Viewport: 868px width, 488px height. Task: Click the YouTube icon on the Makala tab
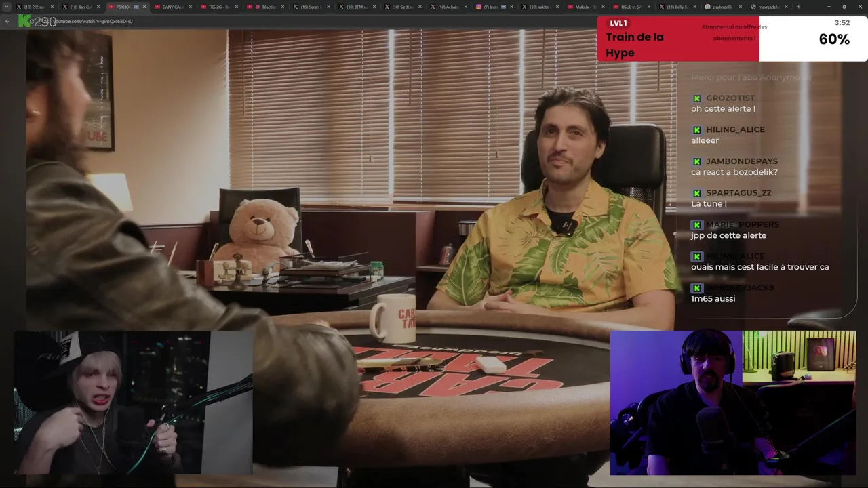[571, 7]
